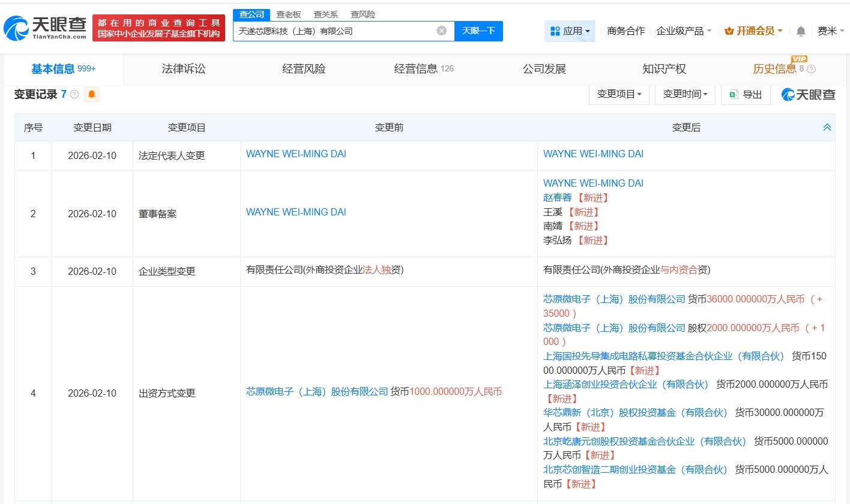
Task: Click the 应用 grid apps button
Action: [569, 31]
